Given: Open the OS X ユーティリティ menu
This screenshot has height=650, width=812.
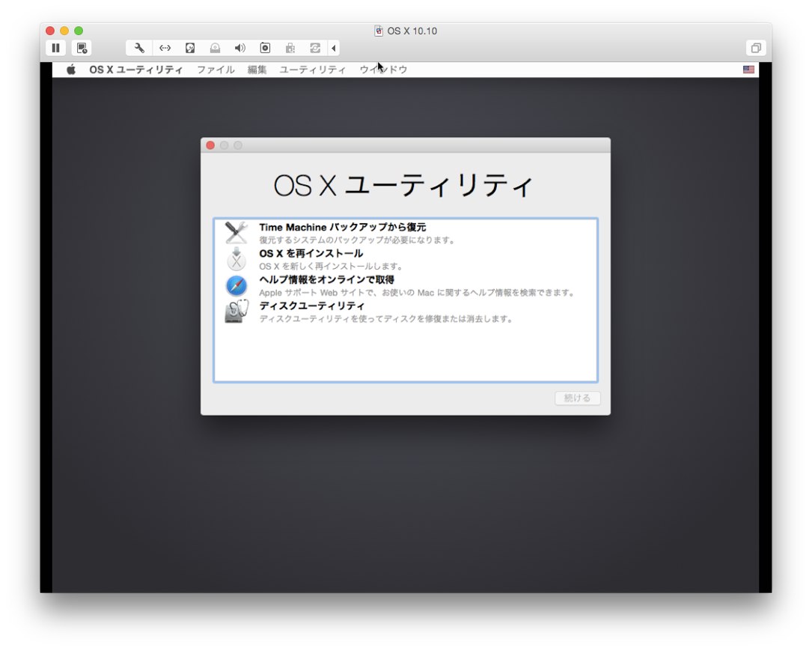Looking at the screenshot, I should (x=135, y=70).
